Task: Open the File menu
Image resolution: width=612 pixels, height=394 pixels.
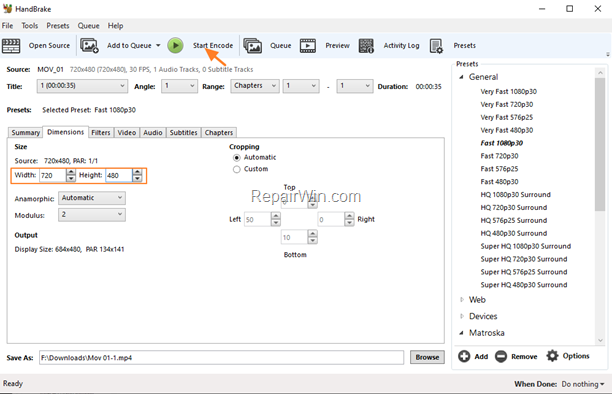Action: [x=7, y=26]
